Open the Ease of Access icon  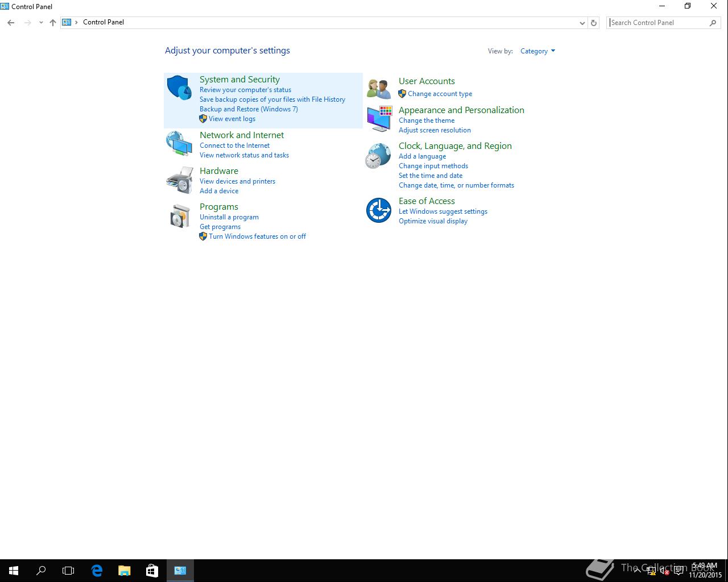pyautogui.click(x=378, y=210)
